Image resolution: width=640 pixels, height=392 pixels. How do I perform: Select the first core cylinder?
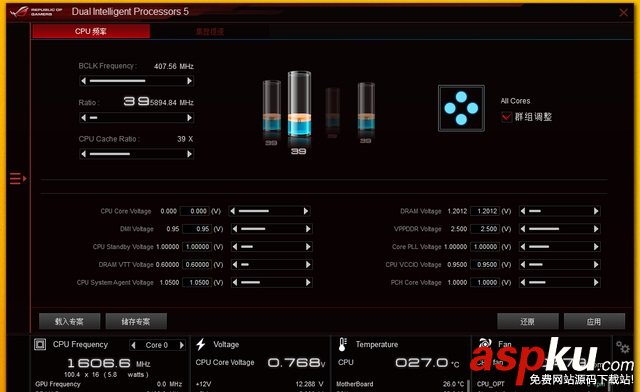click(x=271, y=107)
